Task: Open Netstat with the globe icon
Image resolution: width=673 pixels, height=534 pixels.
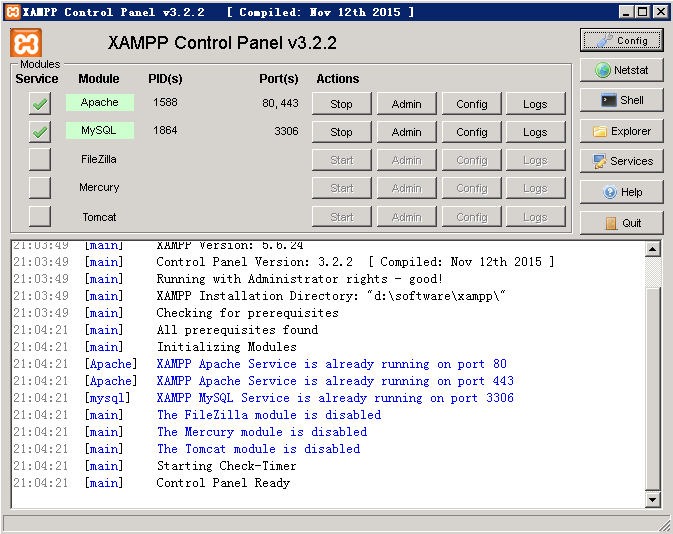Action: (621, 70)
